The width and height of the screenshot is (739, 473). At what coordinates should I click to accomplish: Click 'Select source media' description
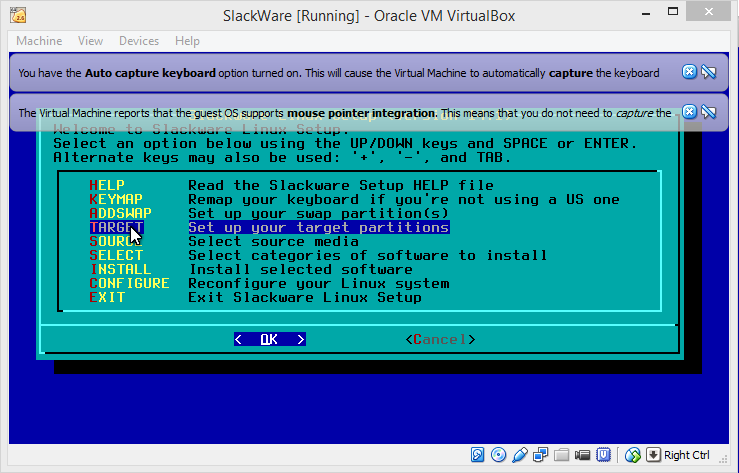point(273,241)
